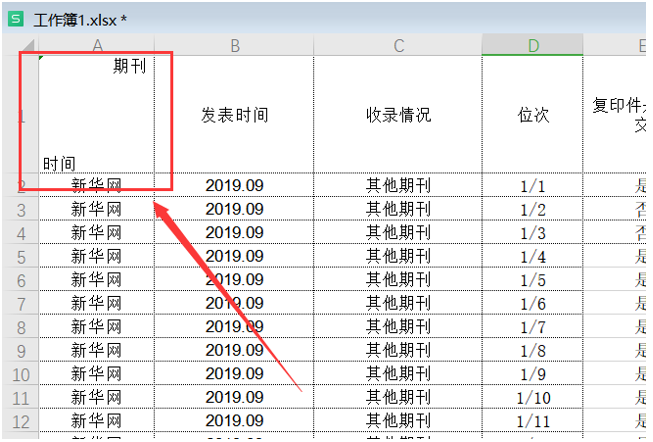
Task: Click 新华网 cell in row 5
Action: [x=97, y=256]
